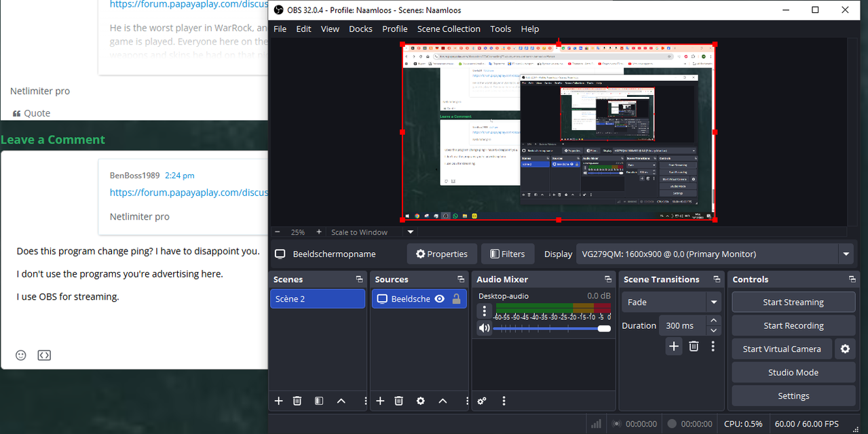The image size is (868, 434).
Task: Open the Help menu
Action: (x=529, y=29)
